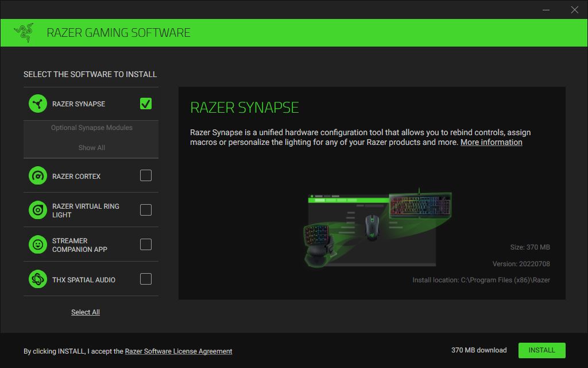
Task: Click the Streamer Companion App smiley icon
Action: [x=38, y=244]
